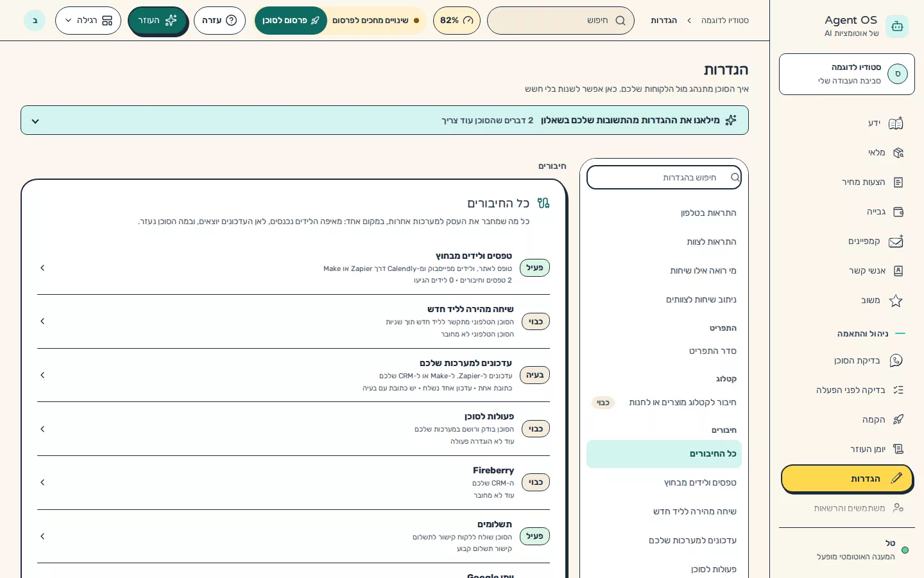Image resolution: width=924 pixels, height=578 pixels.
Task: Click the Agent OS robot logo
Action: 897,26
